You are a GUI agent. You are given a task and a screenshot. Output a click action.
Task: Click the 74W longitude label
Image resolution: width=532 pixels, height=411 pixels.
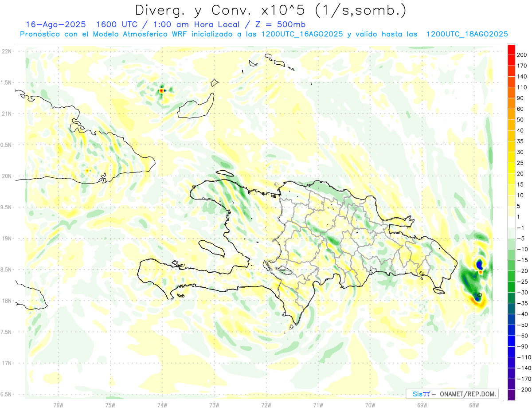tap(162, 405)
